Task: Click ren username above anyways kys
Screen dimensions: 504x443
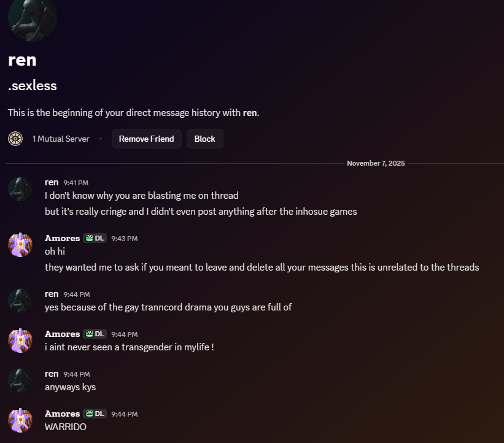Action: (52, 374)
